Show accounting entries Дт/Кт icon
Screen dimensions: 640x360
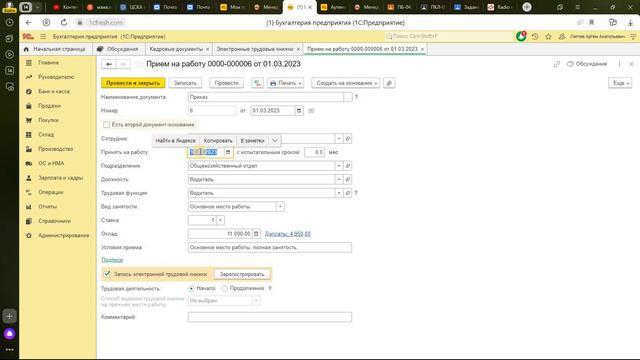click(x=257, y=83)
